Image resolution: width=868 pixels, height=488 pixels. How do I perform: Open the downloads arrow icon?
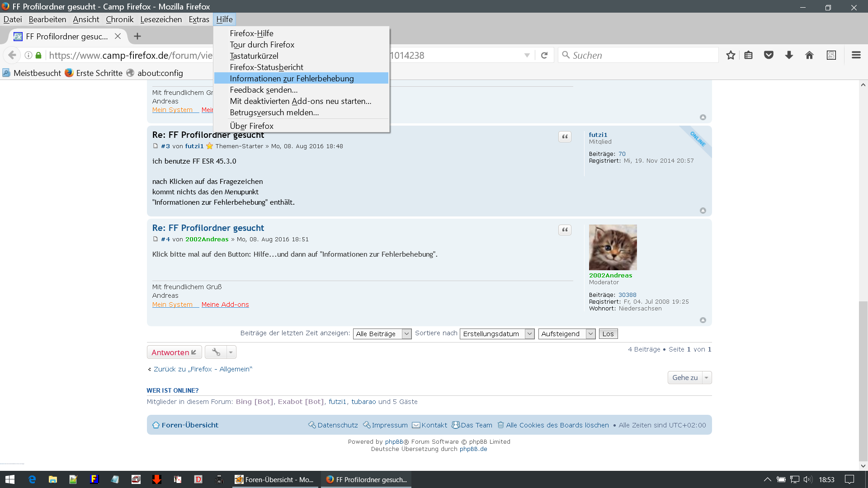789,55
